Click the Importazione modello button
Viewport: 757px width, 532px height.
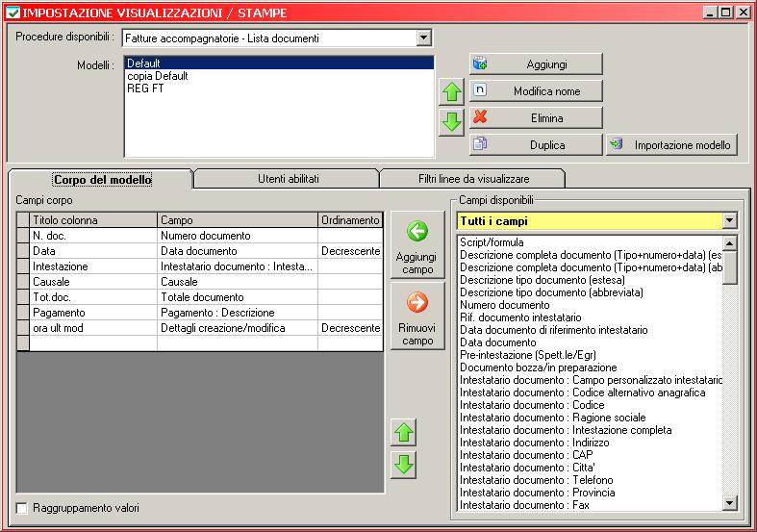(671, 144)
